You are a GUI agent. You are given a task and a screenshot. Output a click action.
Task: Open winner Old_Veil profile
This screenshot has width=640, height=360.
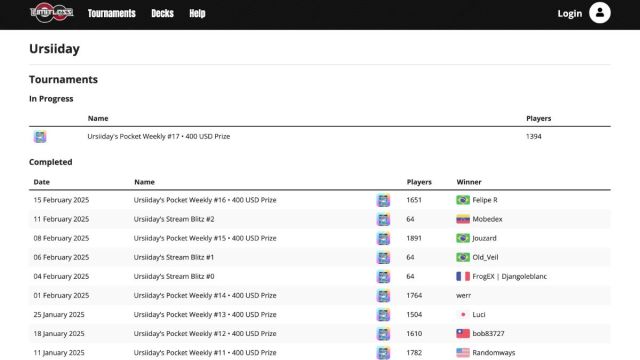(485, 258)
